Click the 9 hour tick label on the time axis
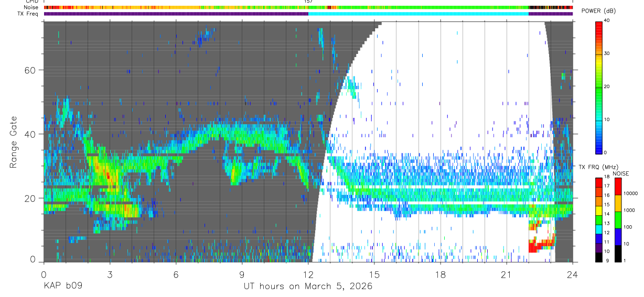Image resolution: width=644 pixels, height=297 pixels. [242, 274]
